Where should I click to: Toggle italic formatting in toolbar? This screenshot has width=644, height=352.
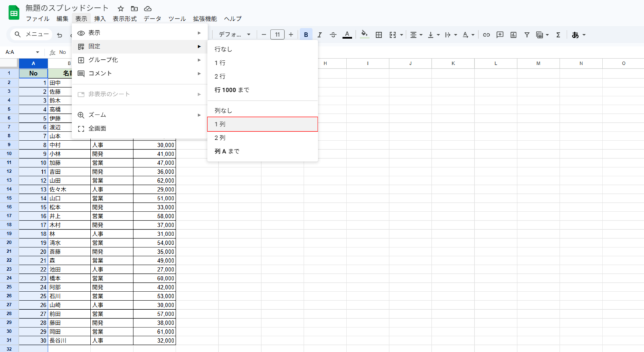(319, 35)
